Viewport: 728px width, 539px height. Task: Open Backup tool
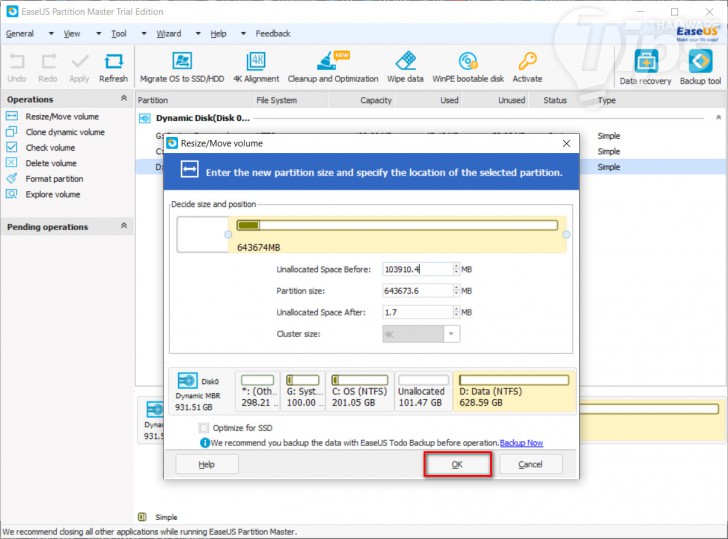coord(700,68)
